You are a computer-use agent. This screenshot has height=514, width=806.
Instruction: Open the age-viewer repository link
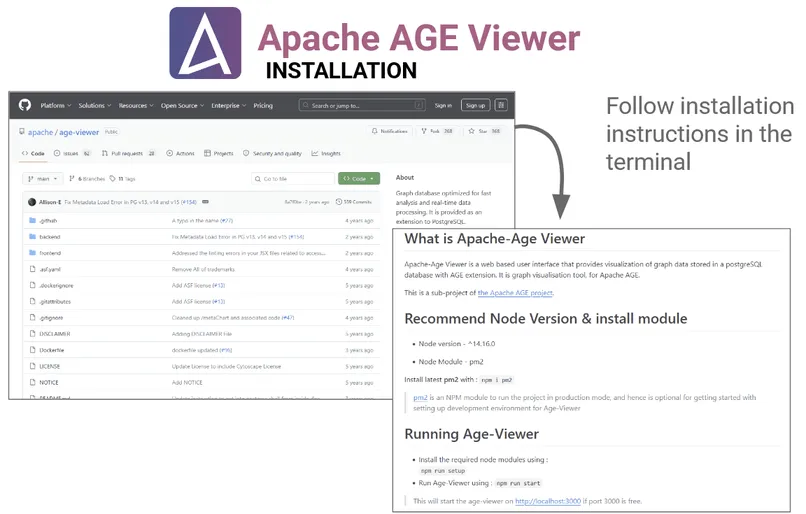coord(79,132)
